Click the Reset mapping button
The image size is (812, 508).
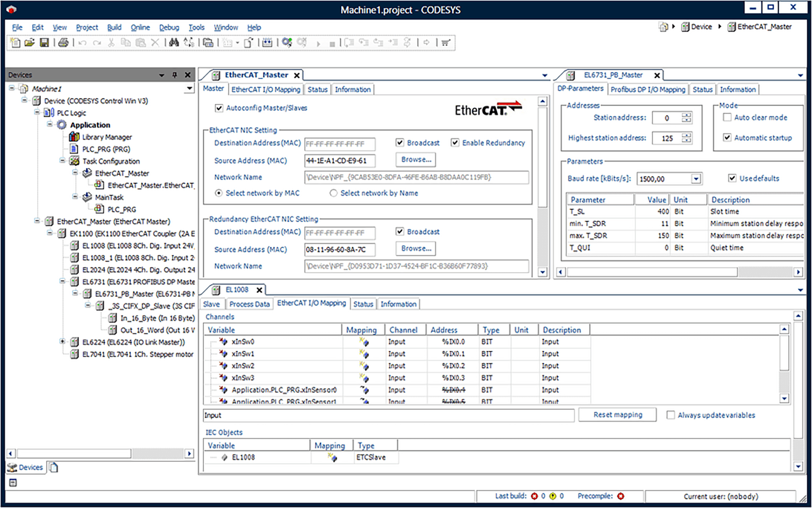click(617, 415)
